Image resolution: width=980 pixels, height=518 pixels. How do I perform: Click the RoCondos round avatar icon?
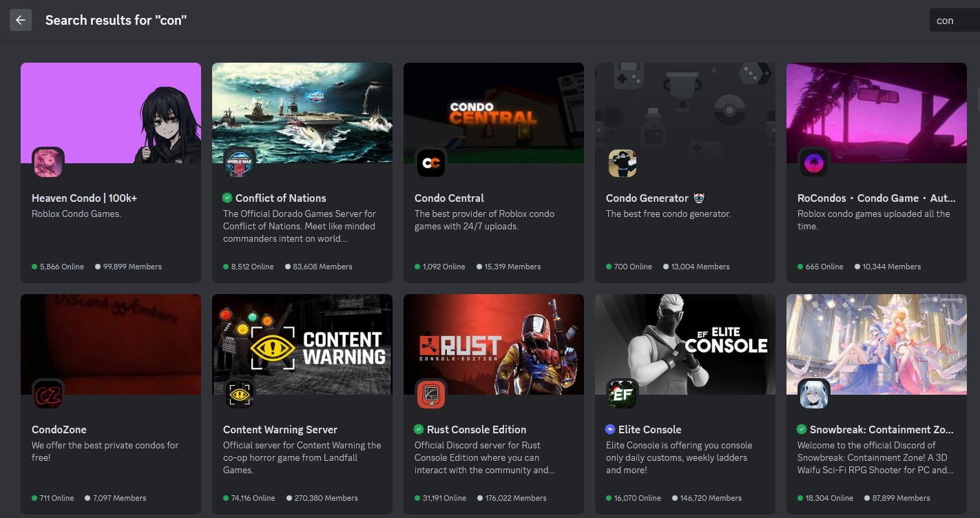point(814,163)
